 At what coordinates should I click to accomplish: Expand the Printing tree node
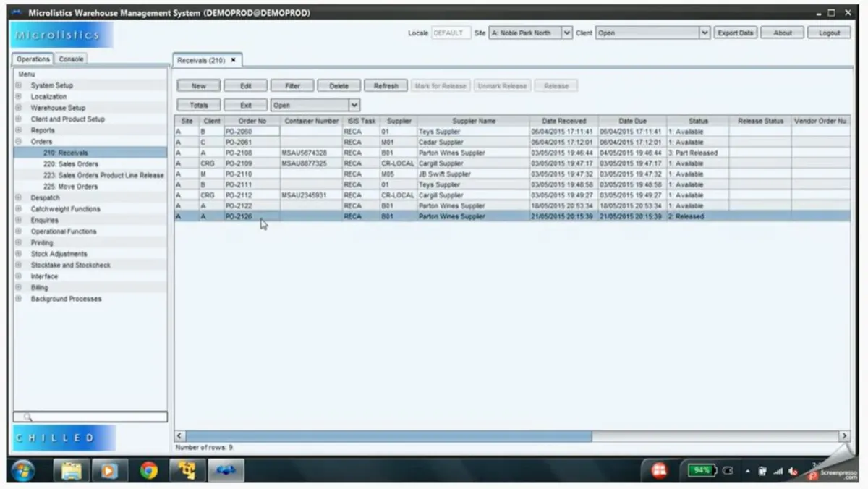(19, 243)
